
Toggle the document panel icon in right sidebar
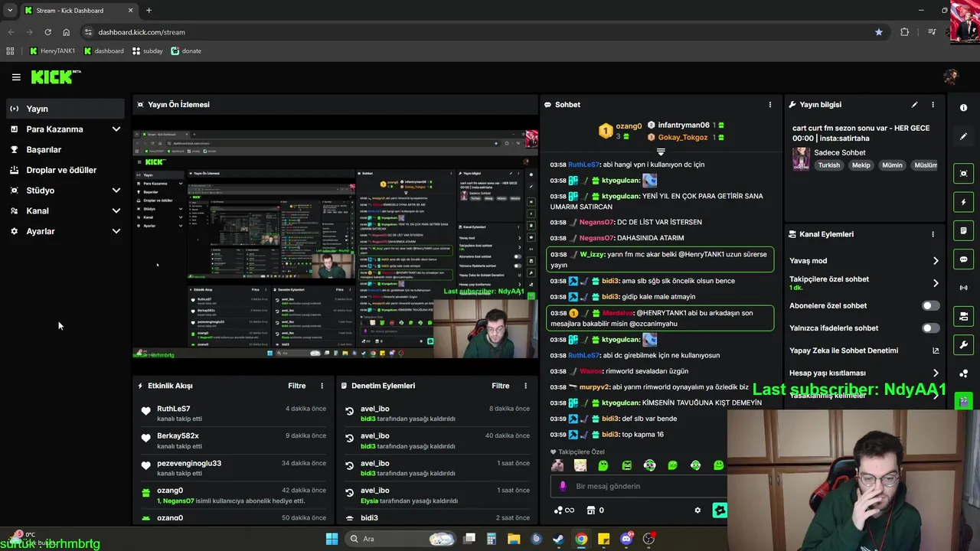point(963,230)
